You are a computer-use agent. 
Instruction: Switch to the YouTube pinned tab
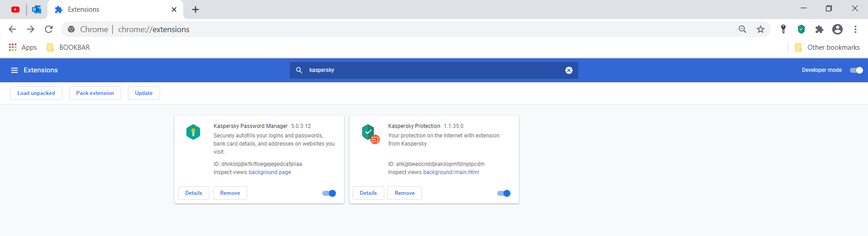point(15,9)
